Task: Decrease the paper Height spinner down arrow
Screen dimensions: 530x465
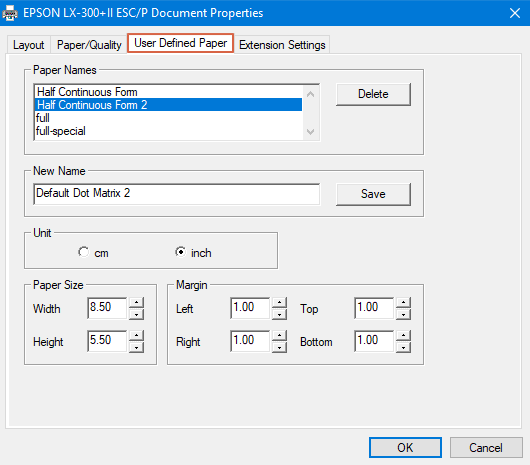Action: (136, 347)
